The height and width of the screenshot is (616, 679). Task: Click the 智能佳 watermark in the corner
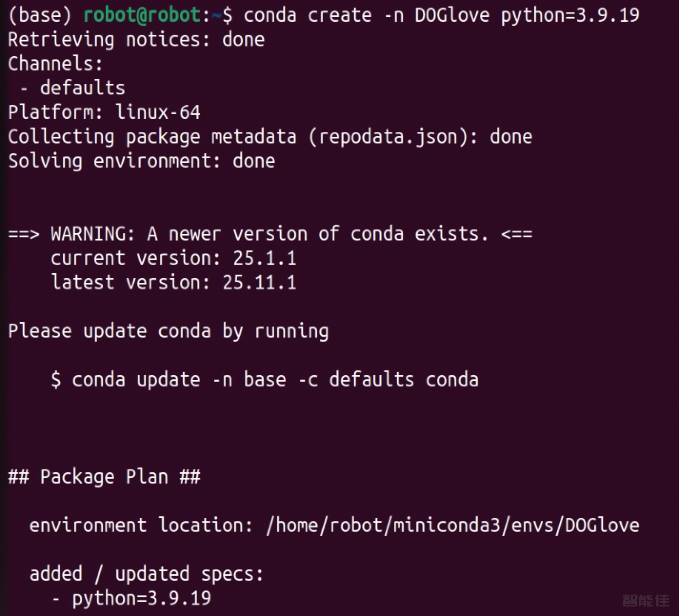[x=645, y=600]
